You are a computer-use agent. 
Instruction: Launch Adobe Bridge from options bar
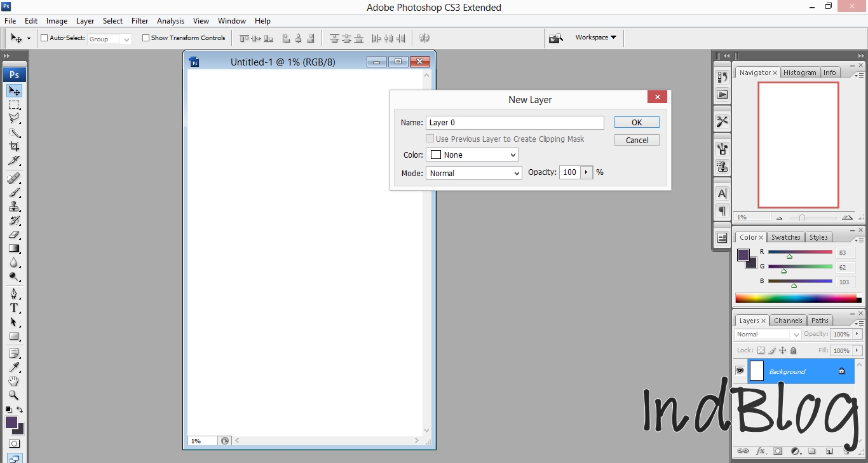556,38
